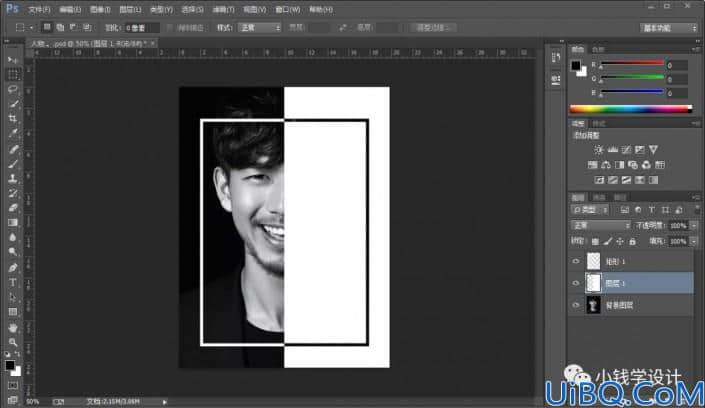705x408 pixels.
Task: Open the Color panel flyout menu
Action: 696,49
